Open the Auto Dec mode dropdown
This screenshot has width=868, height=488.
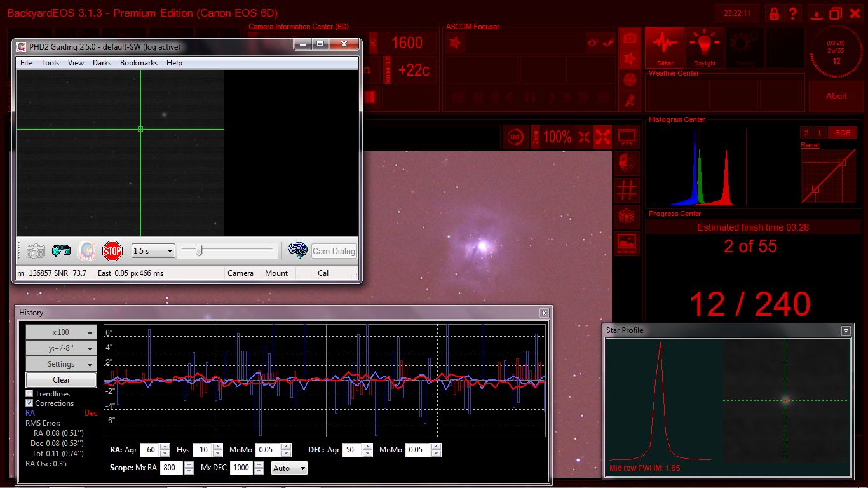pyautogui.click(x=289, y=468)
